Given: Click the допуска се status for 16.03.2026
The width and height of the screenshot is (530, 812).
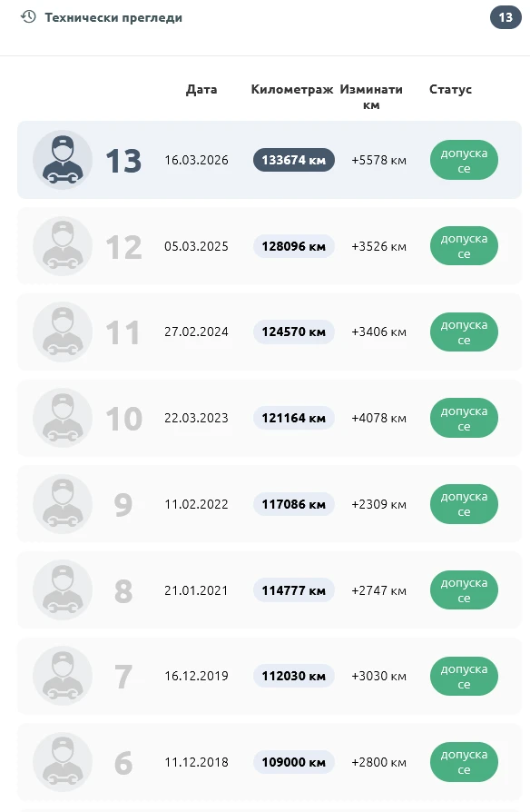Looking at the screenshot, I should click(x=464, y=160).
